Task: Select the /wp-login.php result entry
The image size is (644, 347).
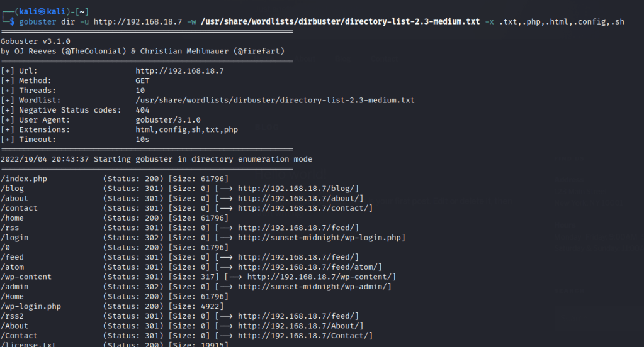Action: [x=31, y=306]
